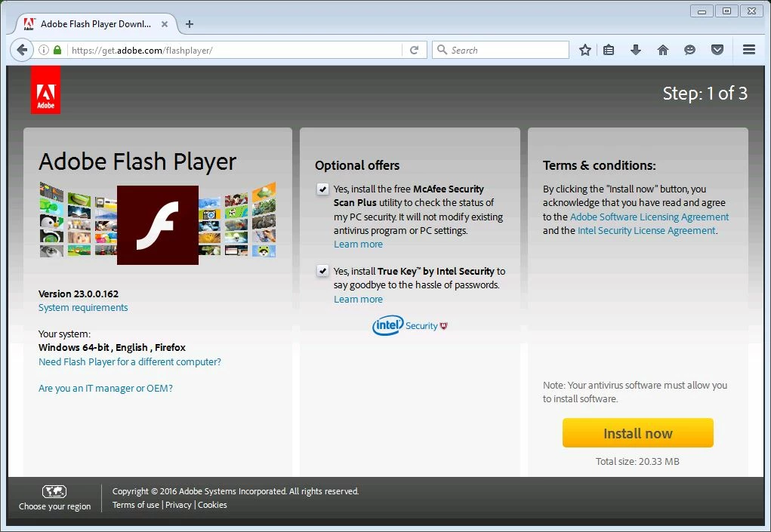Click 'Windows 64-bit, English, Firefox' text
This screenshot has height=532, width=771.
[x=112, y=347]
